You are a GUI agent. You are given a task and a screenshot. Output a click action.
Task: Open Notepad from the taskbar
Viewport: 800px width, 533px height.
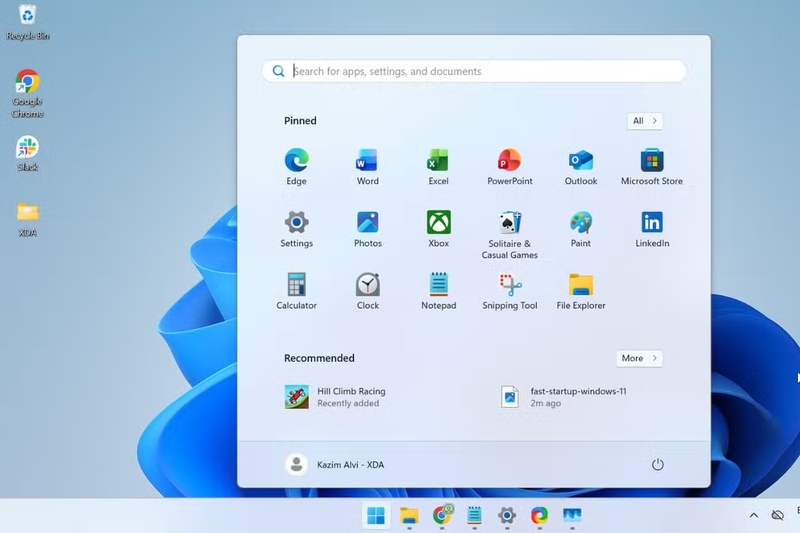click(474, 515)
